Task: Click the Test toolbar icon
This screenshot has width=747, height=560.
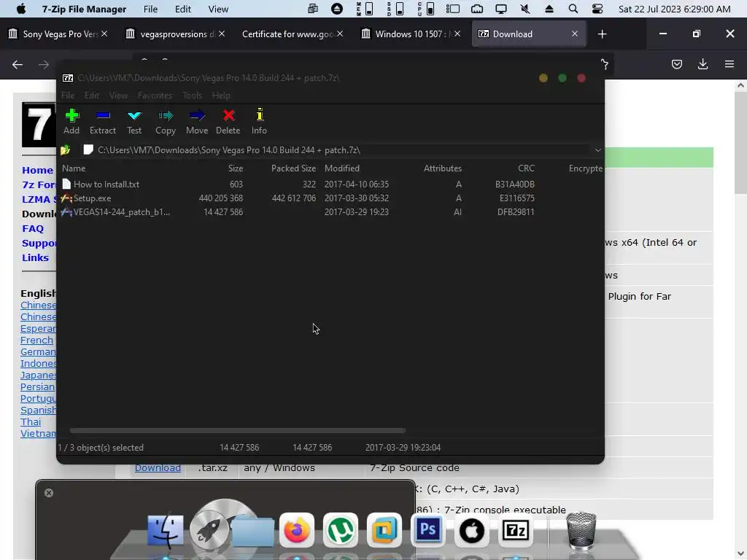Action: coord(134,121)
